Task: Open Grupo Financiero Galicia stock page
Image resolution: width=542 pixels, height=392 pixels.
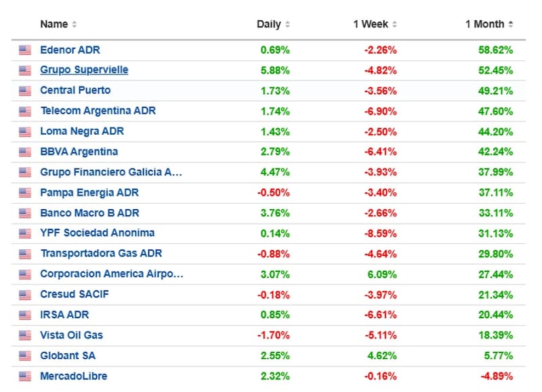Action: pos(111,172)
